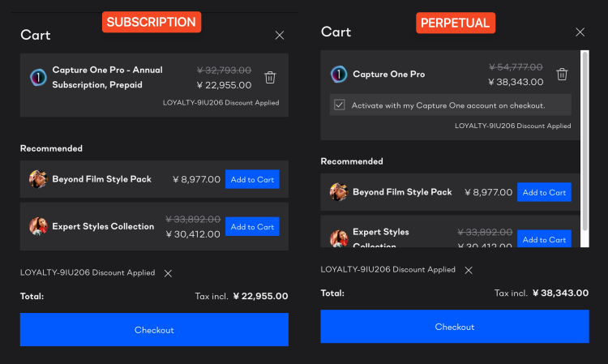Click 'Tax incl.' label in subscription cart
This screenshot has height=364, width=608.
pos(212,296)
